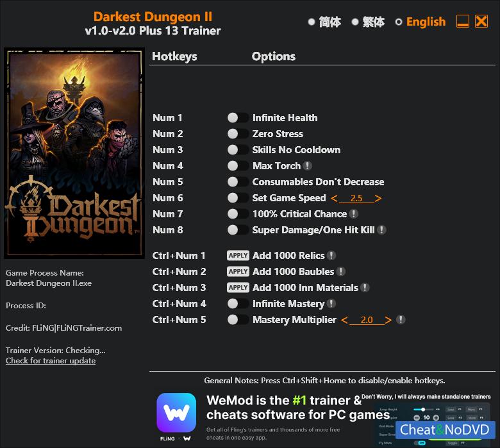Click the WeMod app logo
The image size is (500, 448).
(x=176, y=412)
